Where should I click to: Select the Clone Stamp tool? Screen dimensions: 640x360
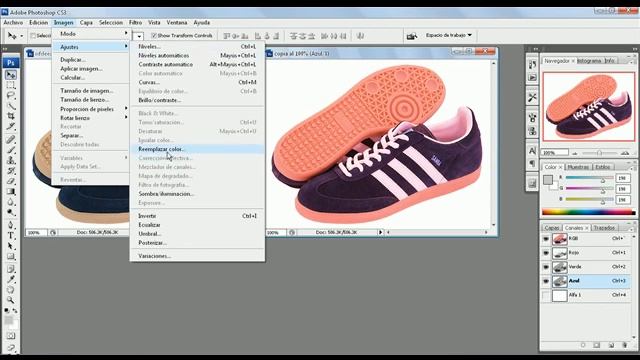11,160
